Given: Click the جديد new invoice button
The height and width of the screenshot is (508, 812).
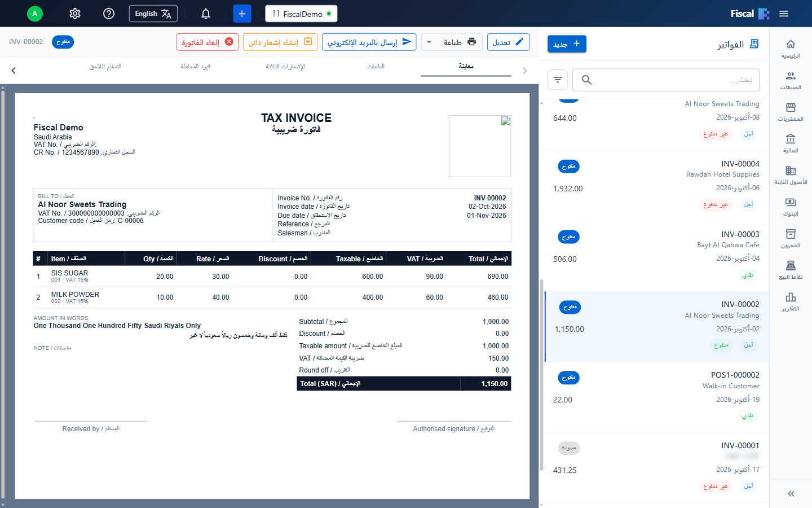Looking at the screenshot, I should [x=567, y=44].
